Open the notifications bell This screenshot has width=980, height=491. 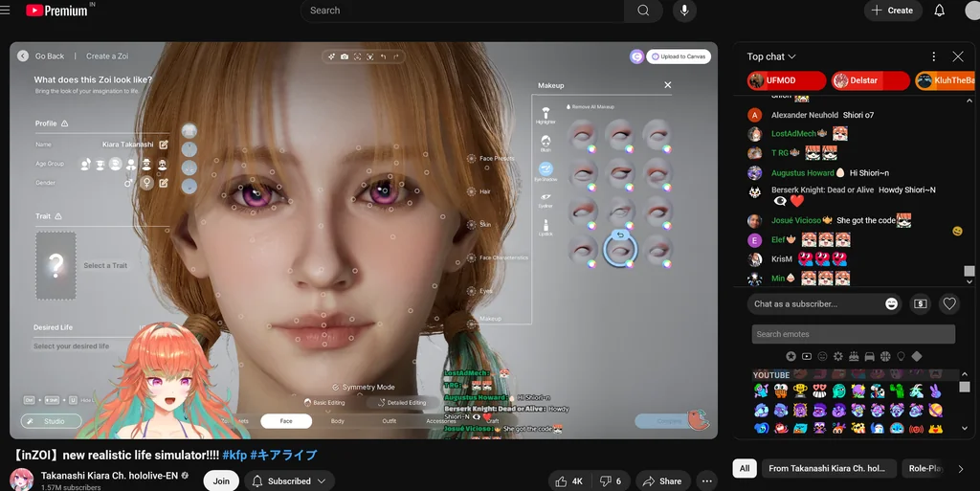[x=940, y=11]
